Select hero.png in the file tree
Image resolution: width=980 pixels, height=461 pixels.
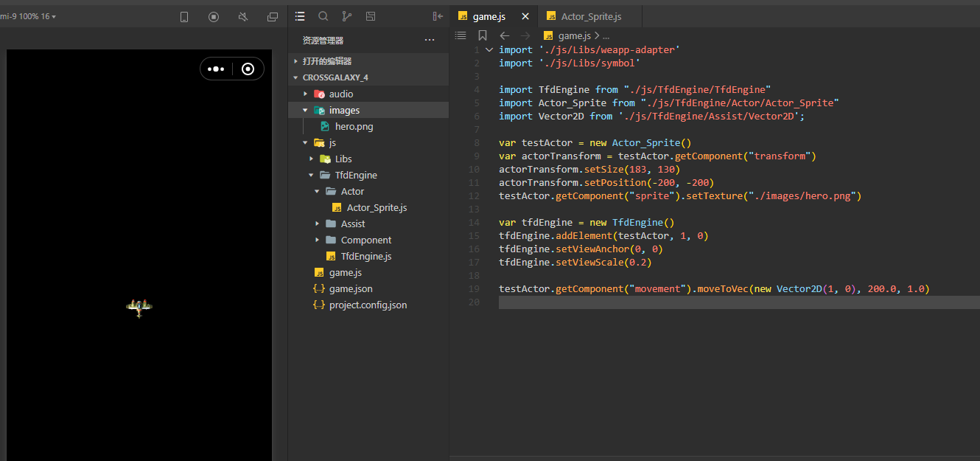[368, 126]
